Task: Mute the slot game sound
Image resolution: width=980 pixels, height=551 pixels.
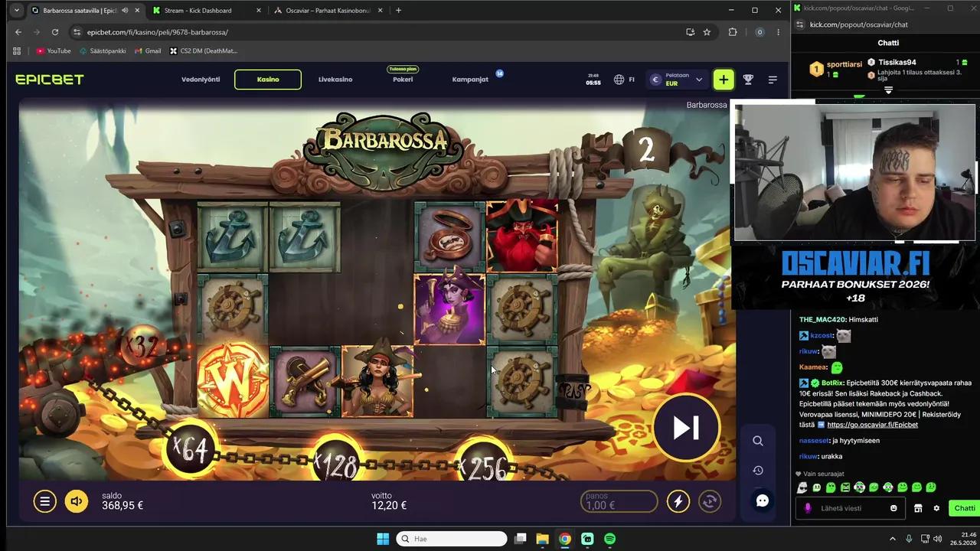Action: [x=77, y=501]
